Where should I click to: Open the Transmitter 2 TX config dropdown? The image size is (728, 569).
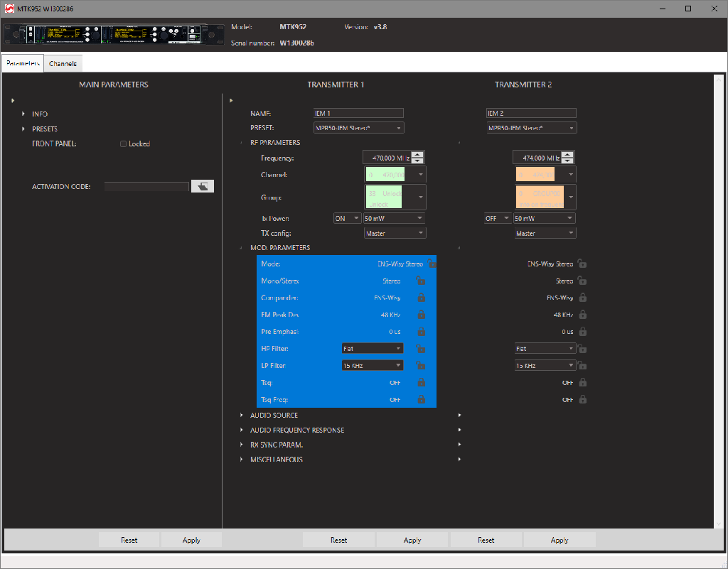point(545,233)
